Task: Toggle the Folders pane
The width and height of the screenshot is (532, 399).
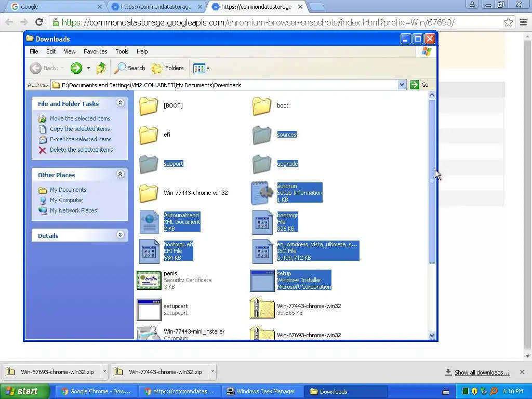Action: coord(168,68)
